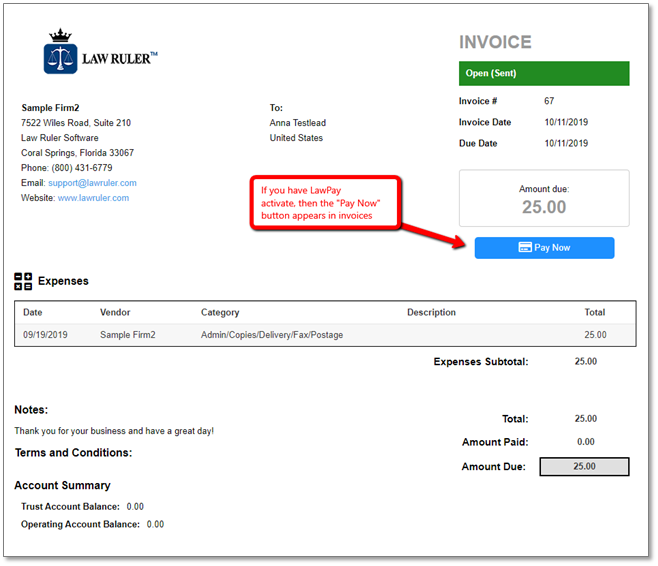Open the support@lawruler.com email link
This screenshot has width=658, height=566.
tap(92, 183)
